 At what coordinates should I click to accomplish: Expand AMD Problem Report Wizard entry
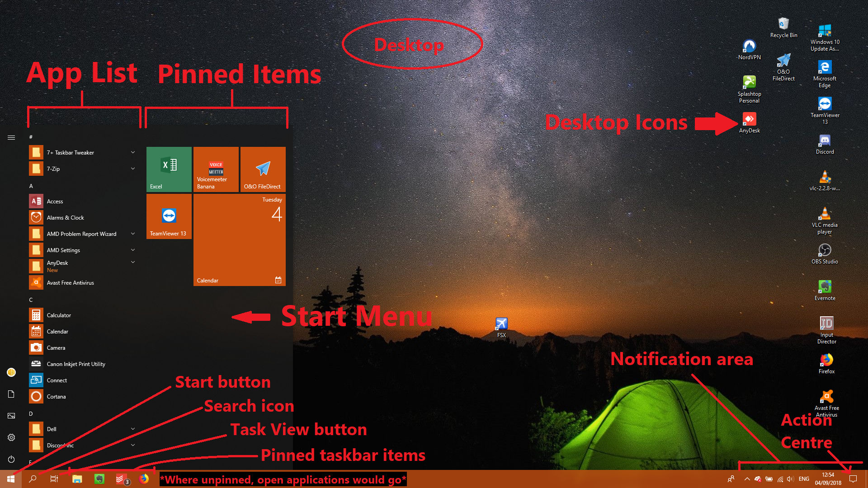click(x=132, y=234)
